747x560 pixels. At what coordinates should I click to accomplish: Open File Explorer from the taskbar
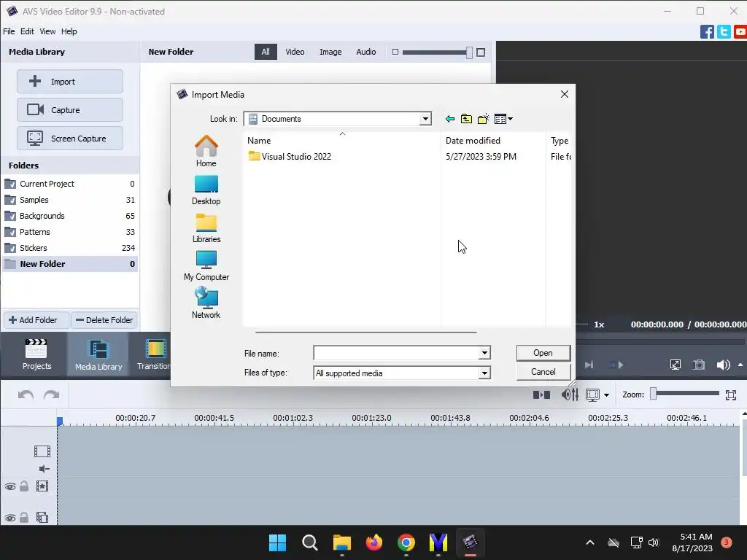pos(341,542)
